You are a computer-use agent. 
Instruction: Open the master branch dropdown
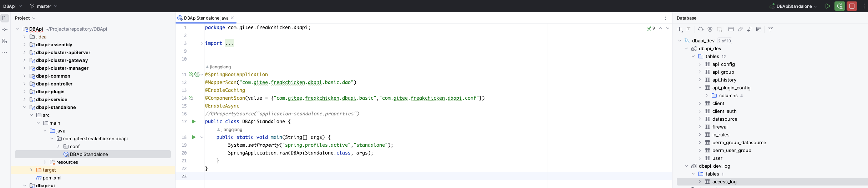pyautogui.click(x=44, y=6)
